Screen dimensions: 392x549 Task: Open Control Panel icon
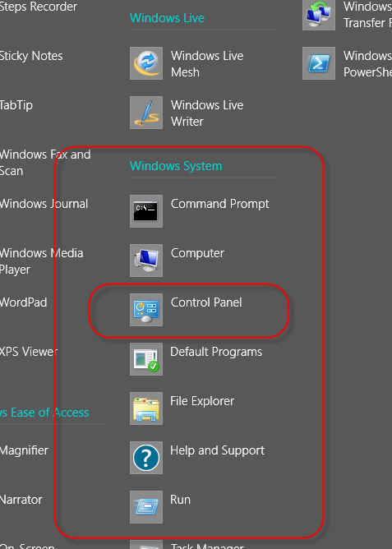click(x=146, y=310)
